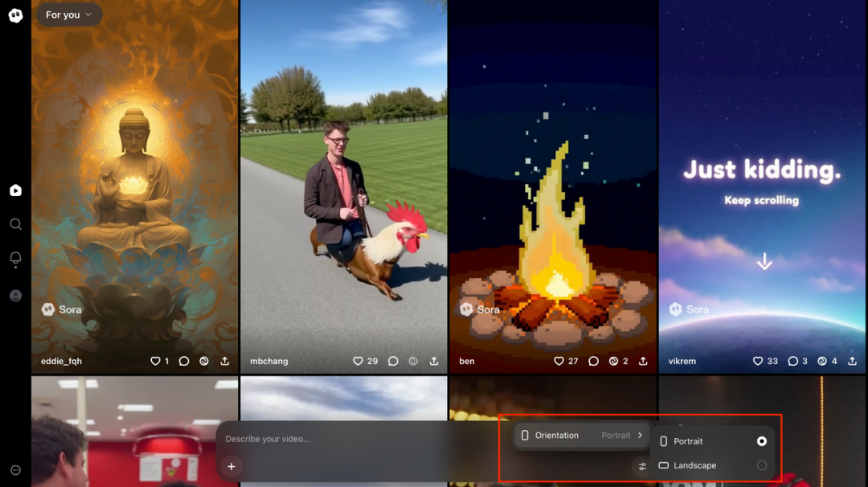
Task: Remix the eddie_fqh Buddha video
Action: click(x=204, y=362)
